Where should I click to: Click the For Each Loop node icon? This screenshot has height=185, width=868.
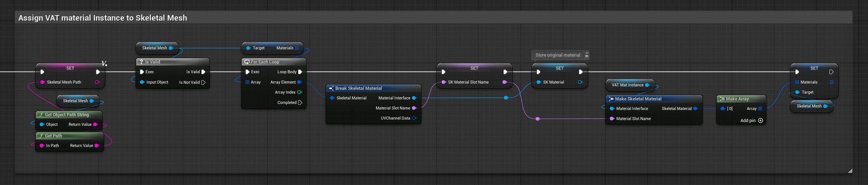(x=247, y=62)
